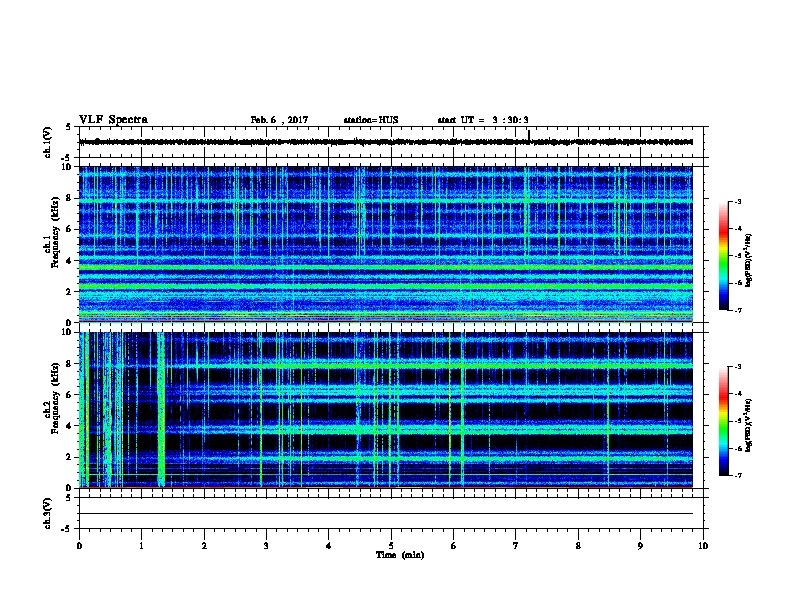792x612 pixels.
Task: Click the '-3' label on the ch.1 color bar
Action: [737, 201]
